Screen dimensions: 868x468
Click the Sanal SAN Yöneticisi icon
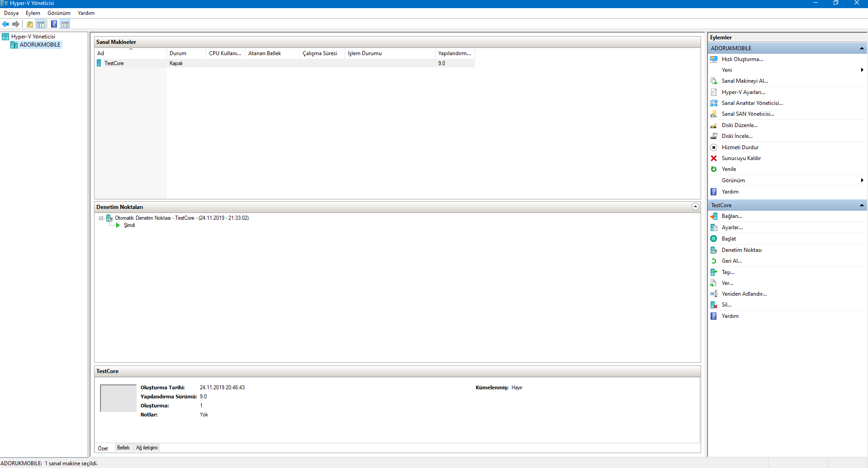714,114
